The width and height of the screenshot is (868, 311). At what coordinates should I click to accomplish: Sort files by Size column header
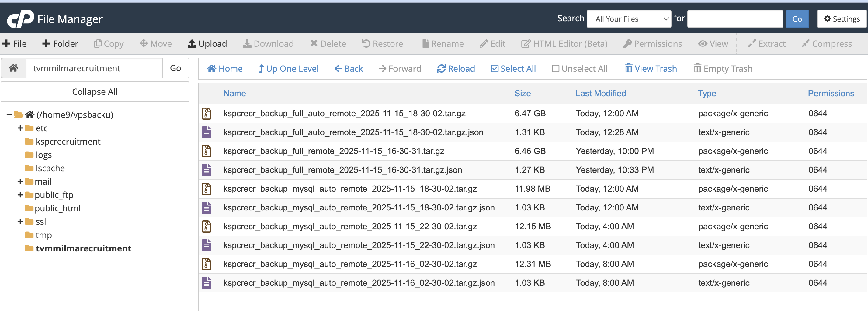(522, 93)
